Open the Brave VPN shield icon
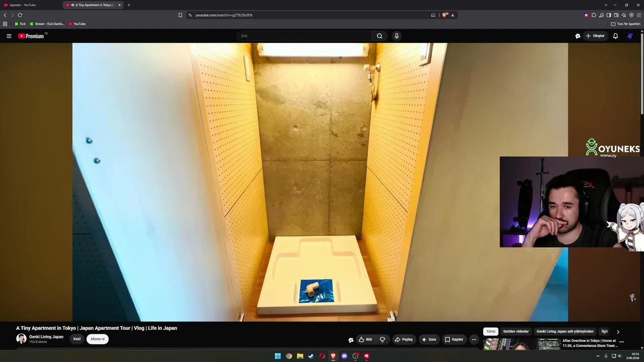This screenshot has width=644, height=362. click(x=631, y=15)
